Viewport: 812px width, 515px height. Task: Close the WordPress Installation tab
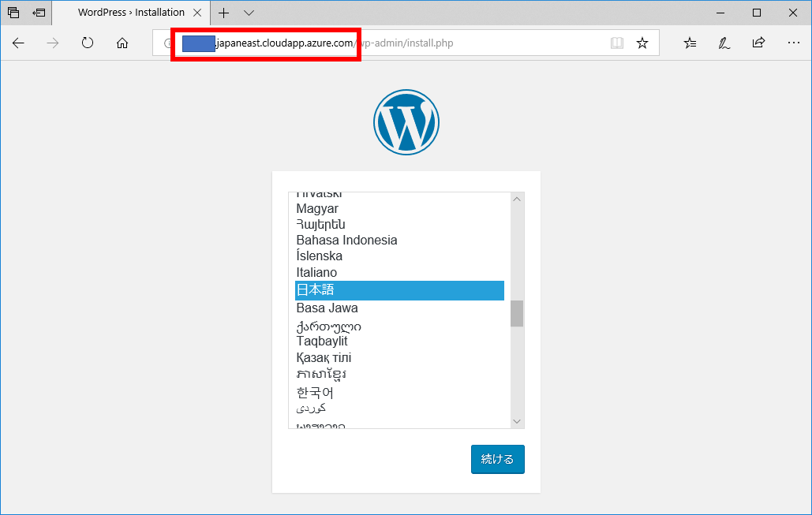point(197,13)
